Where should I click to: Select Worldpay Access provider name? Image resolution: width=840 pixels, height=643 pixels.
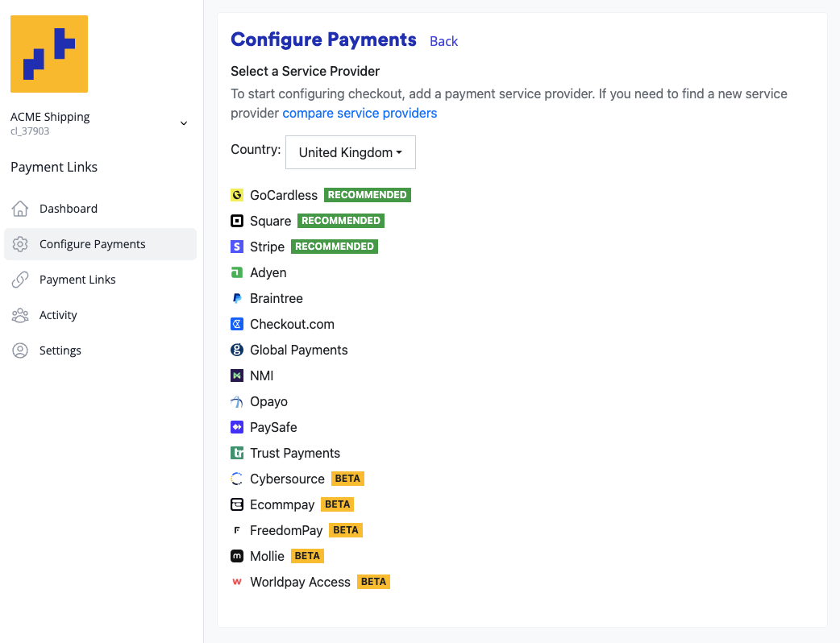click(x=300, y=582)
